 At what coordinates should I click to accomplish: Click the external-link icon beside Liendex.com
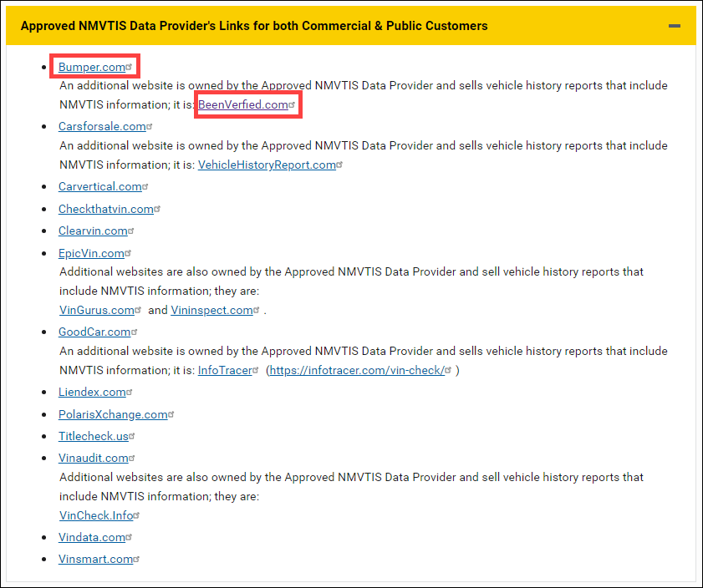[x=130, y=392]
